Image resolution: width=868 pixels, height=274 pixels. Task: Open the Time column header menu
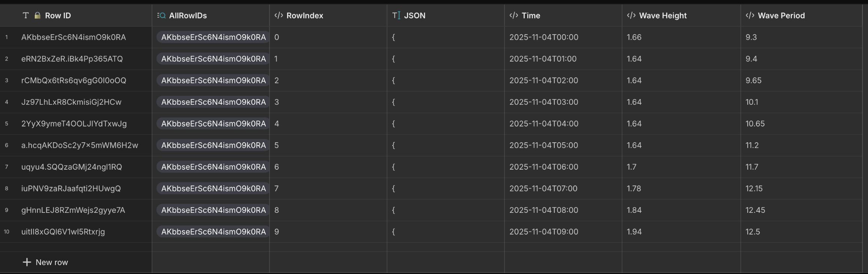click(x=531, y=15)
